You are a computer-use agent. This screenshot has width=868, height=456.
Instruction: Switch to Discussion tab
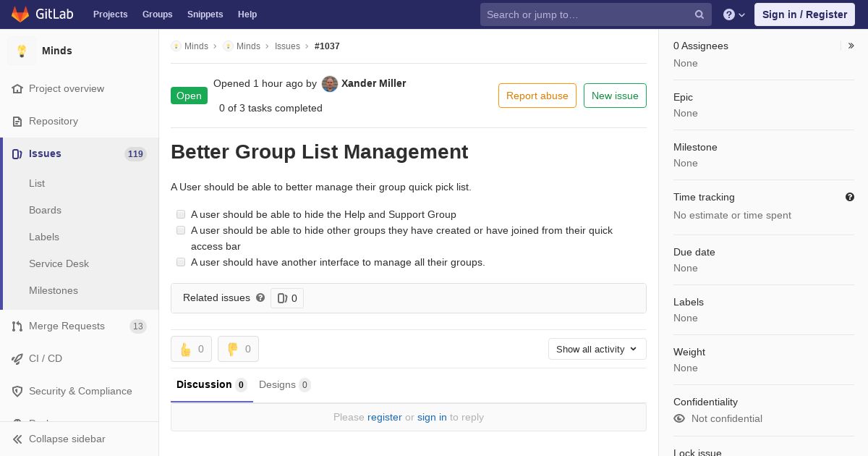point(212,384)
